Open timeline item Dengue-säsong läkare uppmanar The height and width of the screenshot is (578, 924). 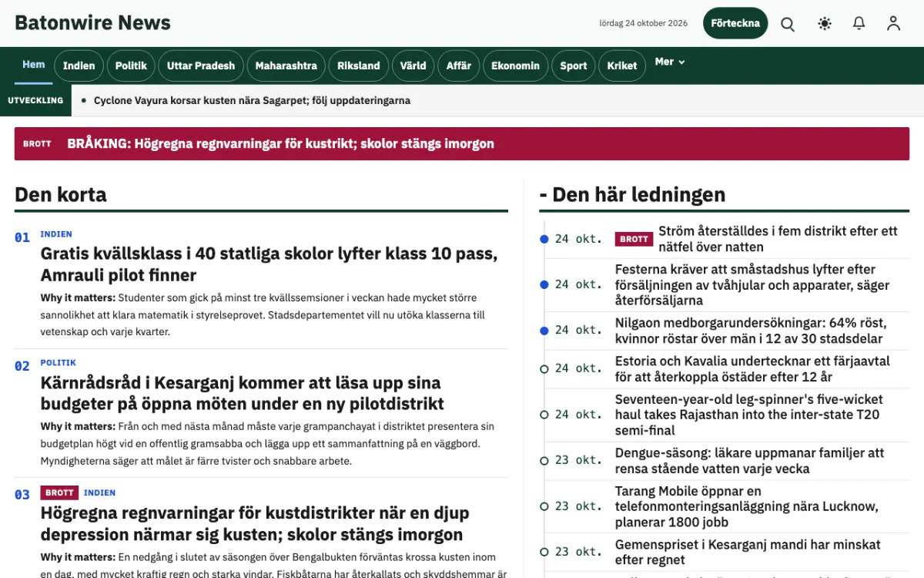click(750, 460)
